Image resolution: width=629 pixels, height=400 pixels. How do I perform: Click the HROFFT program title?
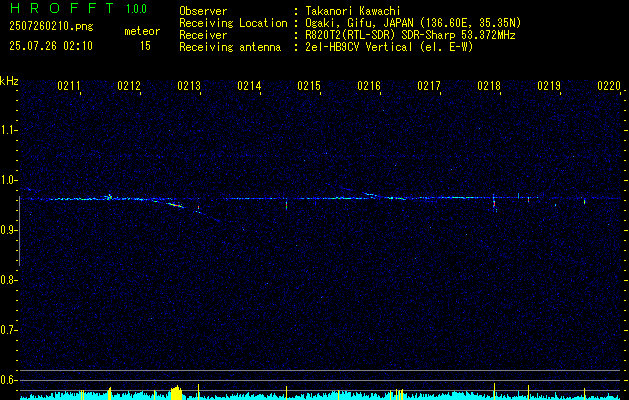click(62, 8)
